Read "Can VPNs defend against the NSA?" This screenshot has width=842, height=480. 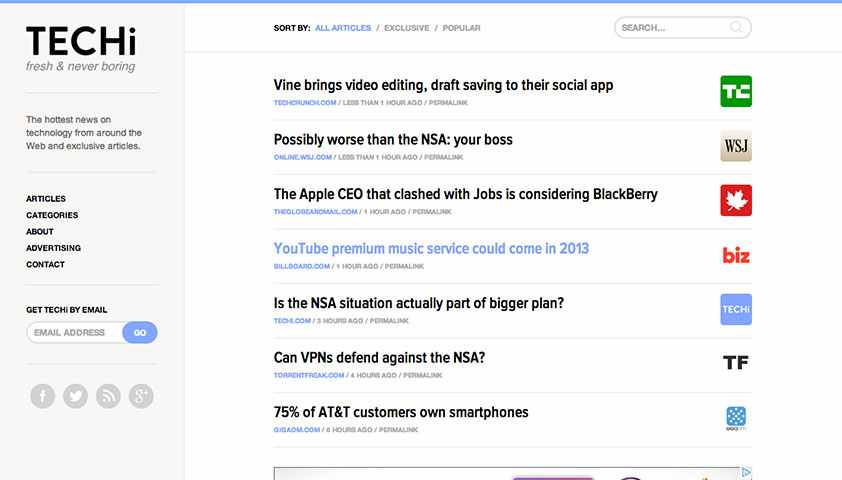379,357
